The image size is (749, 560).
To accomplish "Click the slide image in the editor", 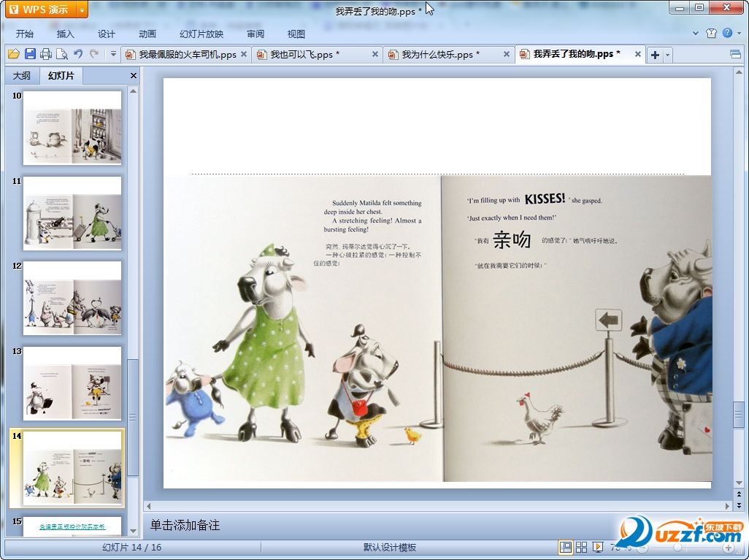I will [439, 329].
